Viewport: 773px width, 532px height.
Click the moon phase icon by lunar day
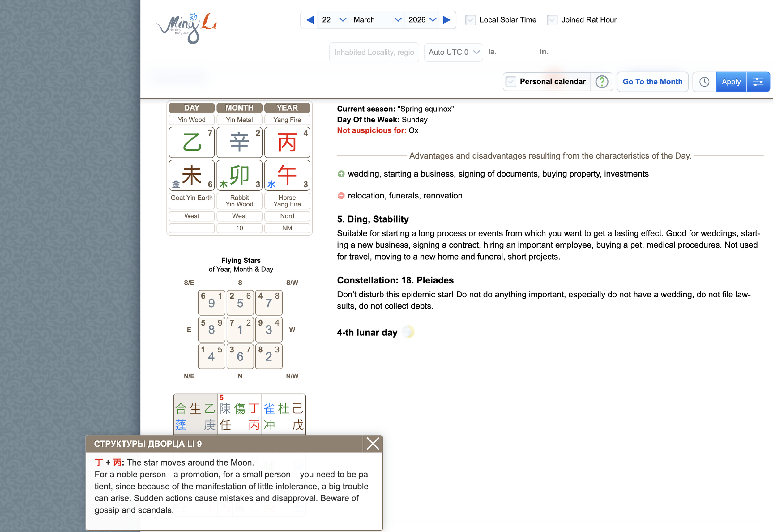(408, 332)
